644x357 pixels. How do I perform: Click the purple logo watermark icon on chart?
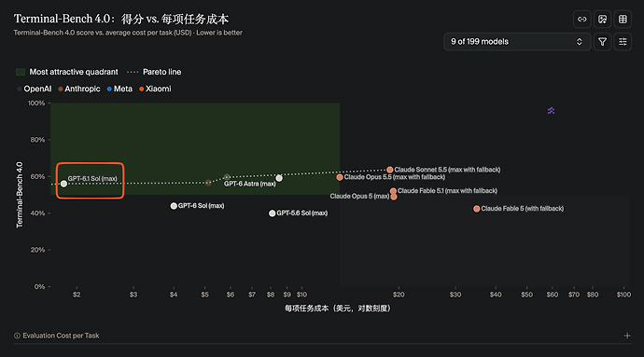(x=552, y=110)
